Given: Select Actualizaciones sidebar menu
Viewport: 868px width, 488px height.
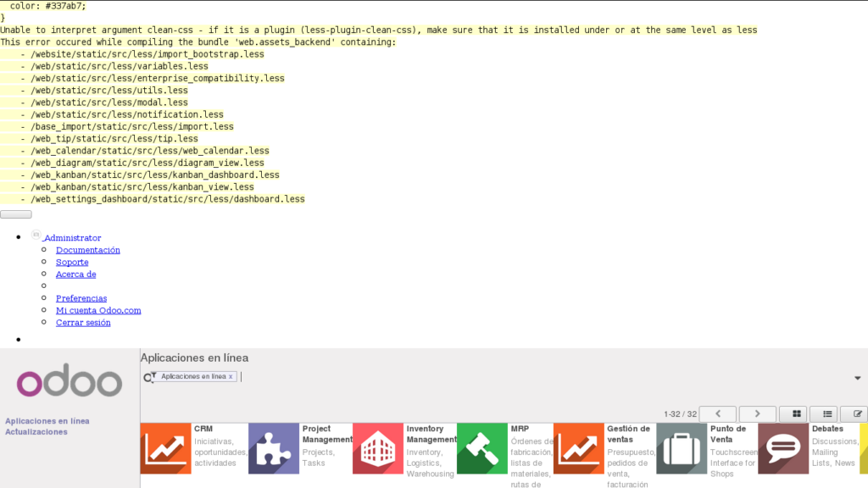Looking at the screenshot, I should [36, 431].
